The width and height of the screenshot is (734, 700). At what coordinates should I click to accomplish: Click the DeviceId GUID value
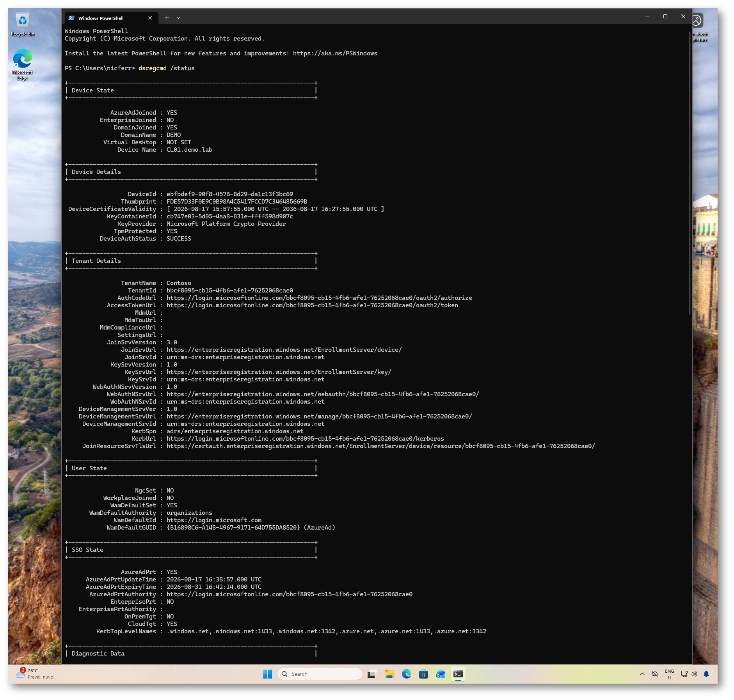tap(230, 194)
